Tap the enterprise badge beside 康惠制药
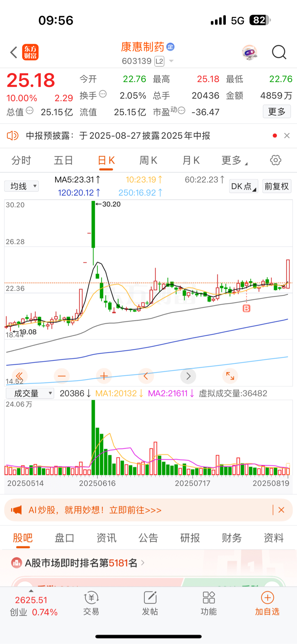 pos(170,47)
